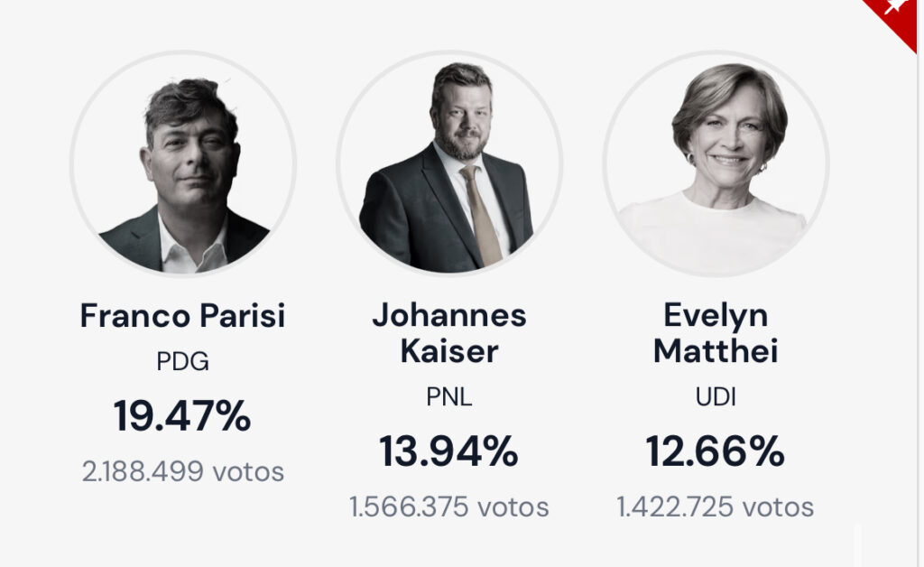Click the surname Kaiser

pyautogui.click(x=449, y=350)
